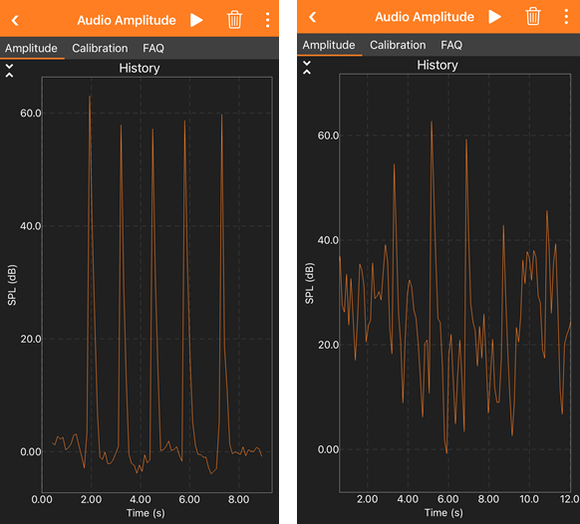Go back using left screen's back arrow
Image resolution: width=580 pixels, height=524 pixels.
[15, 20]
